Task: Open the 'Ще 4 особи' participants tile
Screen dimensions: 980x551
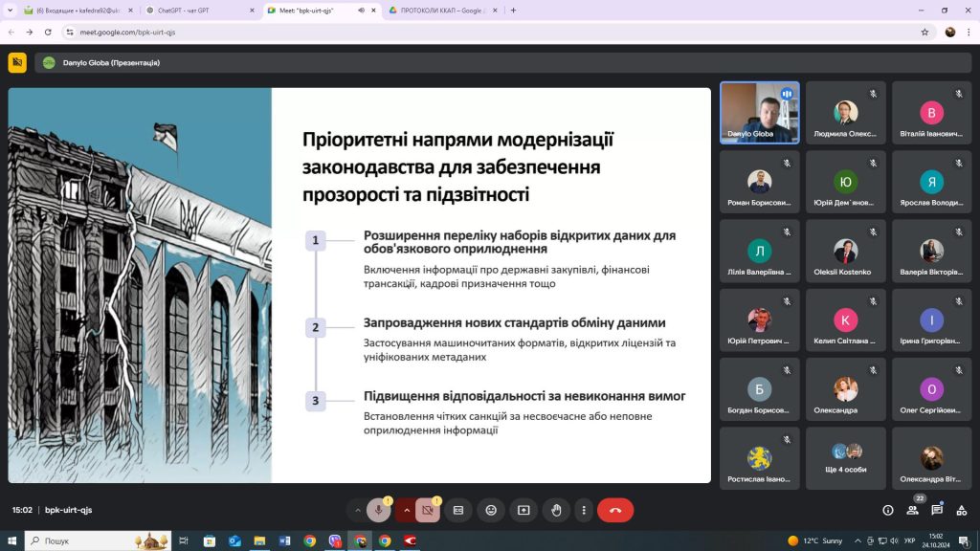Action: tap(846, 458)
